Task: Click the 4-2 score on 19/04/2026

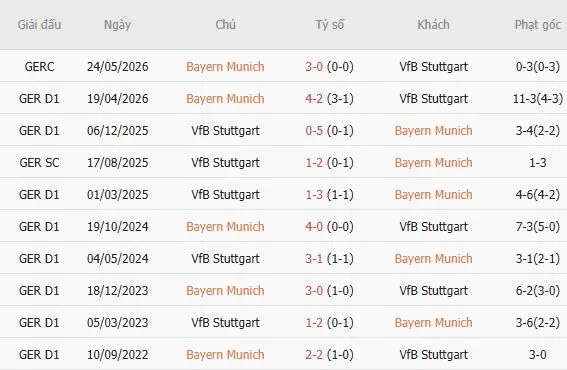Action: pos(314,98)
